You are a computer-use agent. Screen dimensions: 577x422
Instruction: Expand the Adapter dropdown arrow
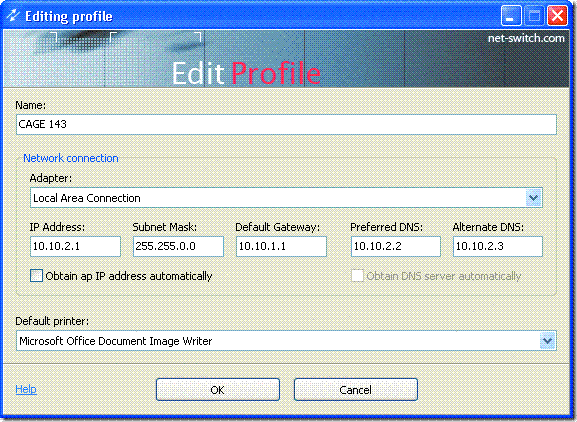pos(533,198)
